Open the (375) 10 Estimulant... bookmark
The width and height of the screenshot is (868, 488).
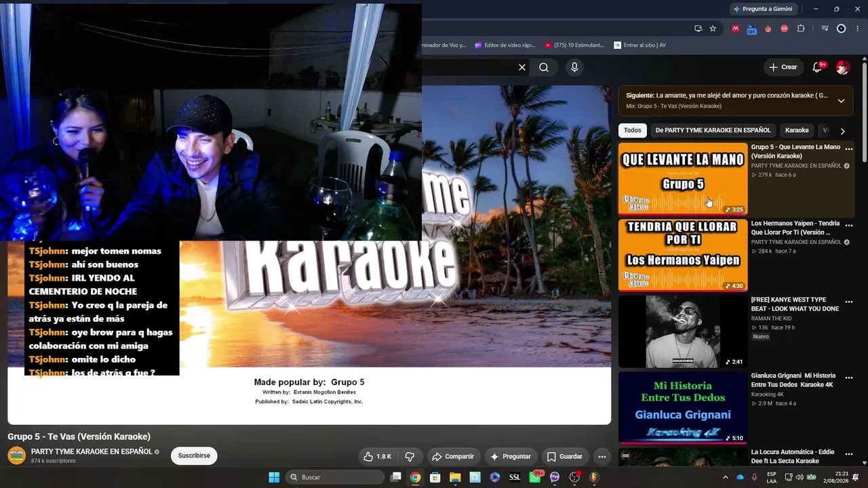574,45
